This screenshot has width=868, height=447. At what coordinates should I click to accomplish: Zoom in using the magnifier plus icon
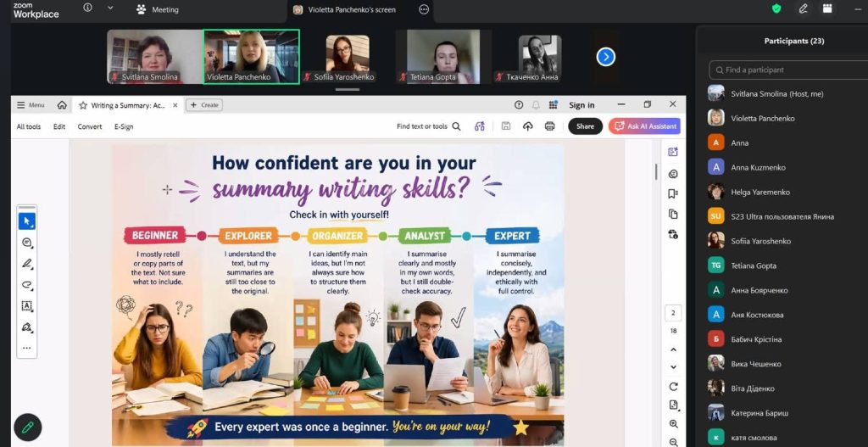[x=673, y=423]
